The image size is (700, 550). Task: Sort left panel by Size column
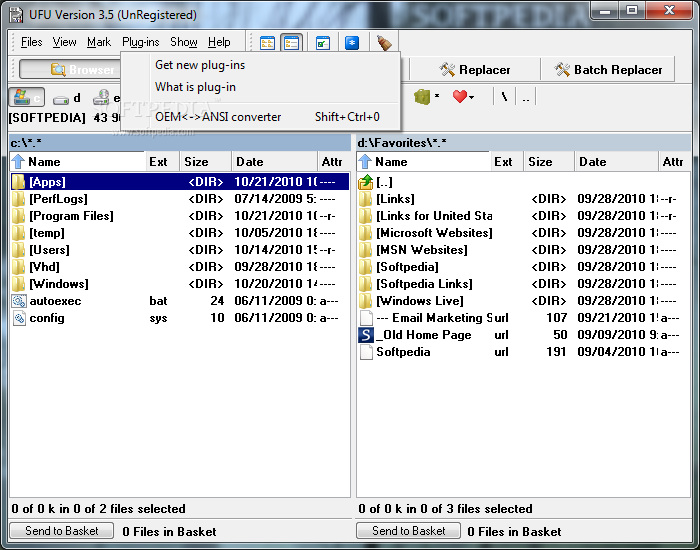(205, 162)
